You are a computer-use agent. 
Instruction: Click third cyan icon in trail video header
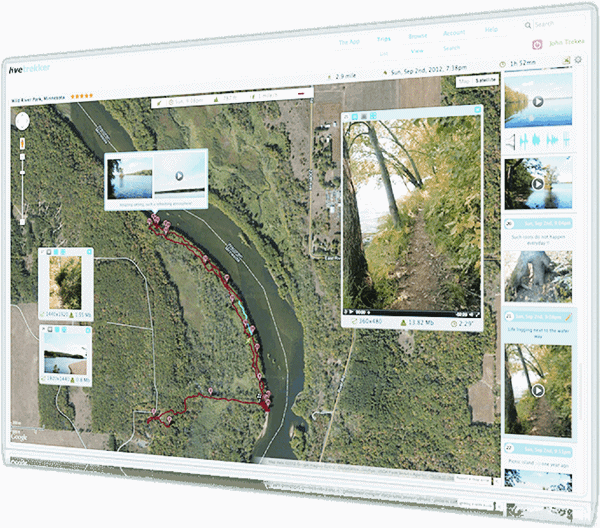pos(373,115)
